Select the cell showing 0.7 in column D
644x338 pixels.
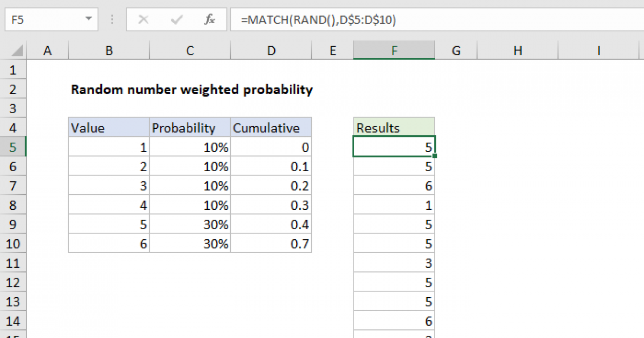click(271, 244)
